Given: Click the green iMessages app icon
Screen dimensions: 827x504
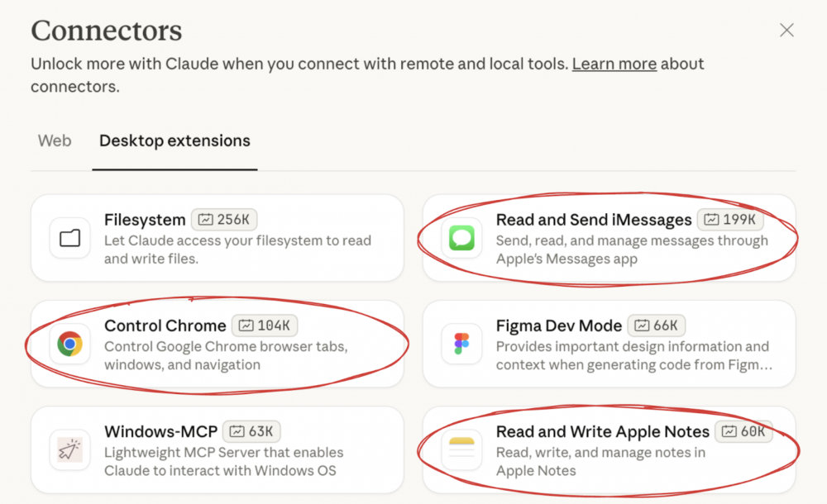Looking at the screenshot, I should click(461, 239).
